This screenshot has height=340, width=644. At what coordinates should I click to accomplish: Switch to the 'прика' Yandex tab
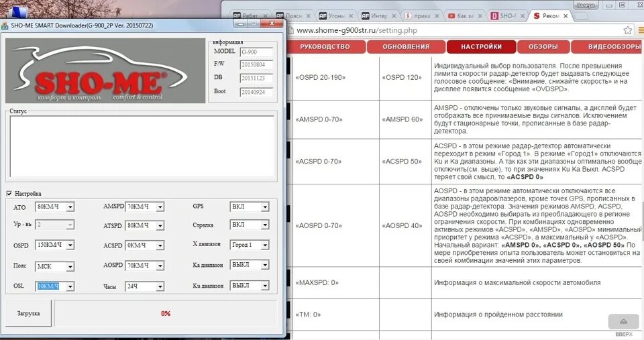422,16
